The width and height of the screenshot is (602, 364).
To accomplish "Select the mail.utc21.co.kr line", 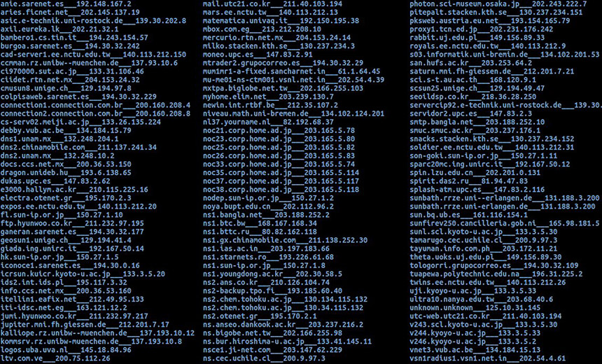I will point(272,4).
